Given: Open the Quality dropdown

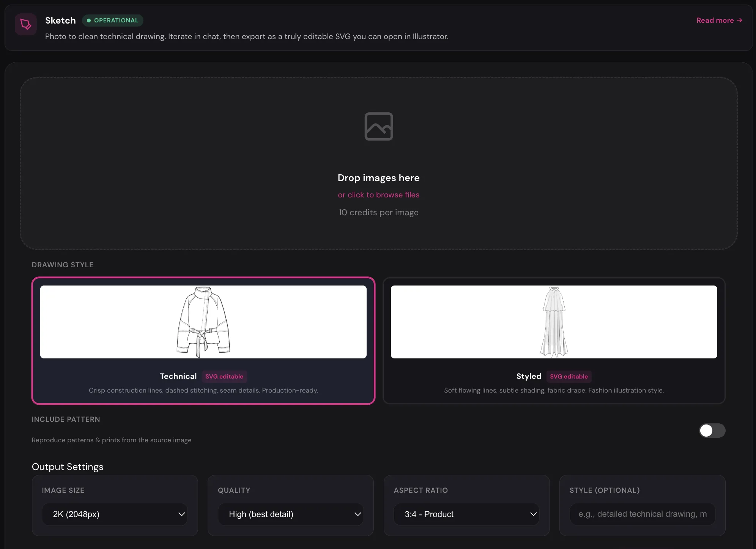Looking at the screenshot, I should (x=291, y=514).
